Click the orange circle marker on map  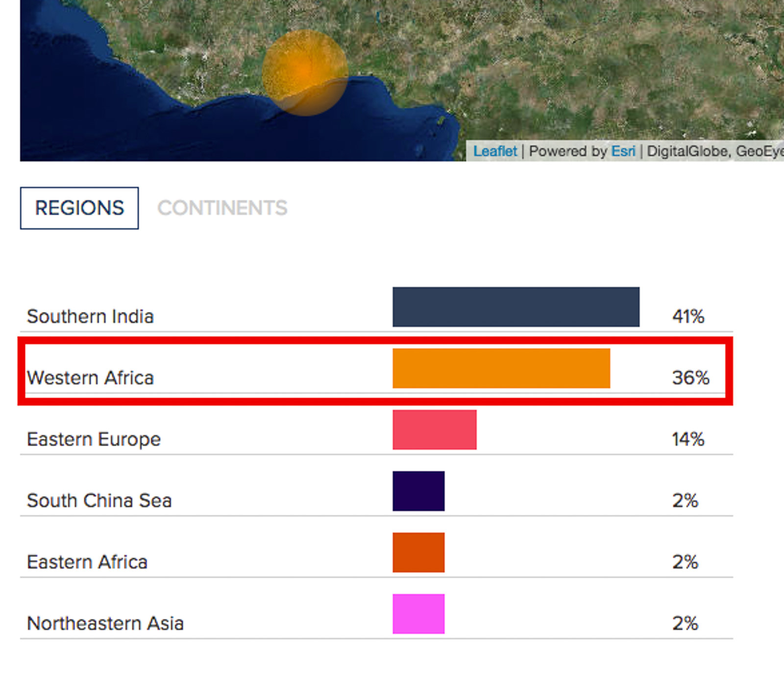pos(305,72)
